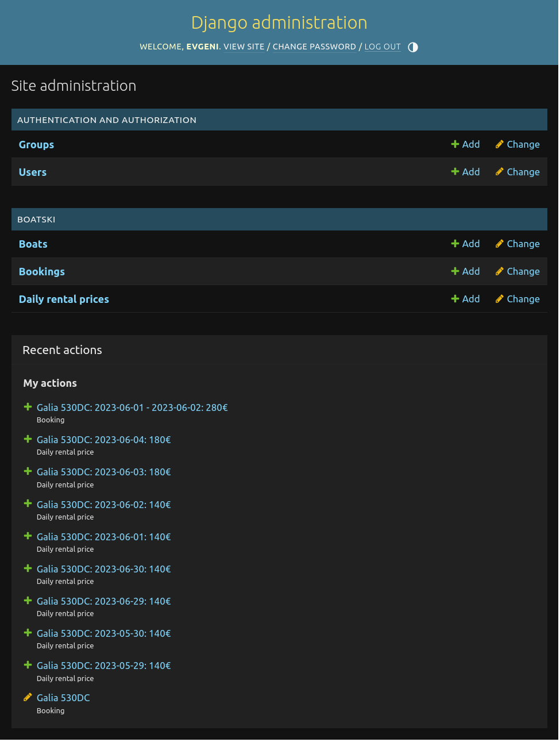Change Boats entries
This screenshot has height=742, width=560.
tap(517, 244)
